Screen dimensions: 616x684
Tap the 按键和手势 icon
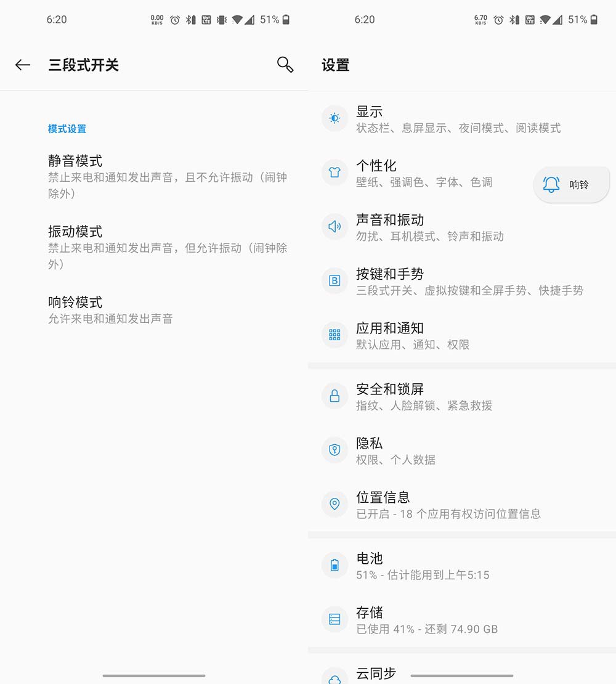(334, 280)
